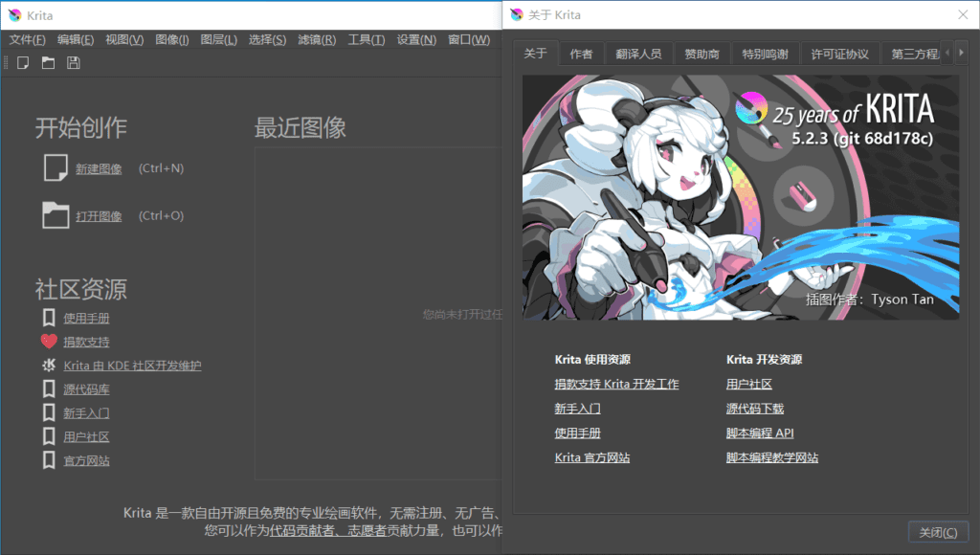The width and height of the screenshot is (980, 555).
Task: Click the bookmark icon beside 使用手册
Action: coord(49,318)
